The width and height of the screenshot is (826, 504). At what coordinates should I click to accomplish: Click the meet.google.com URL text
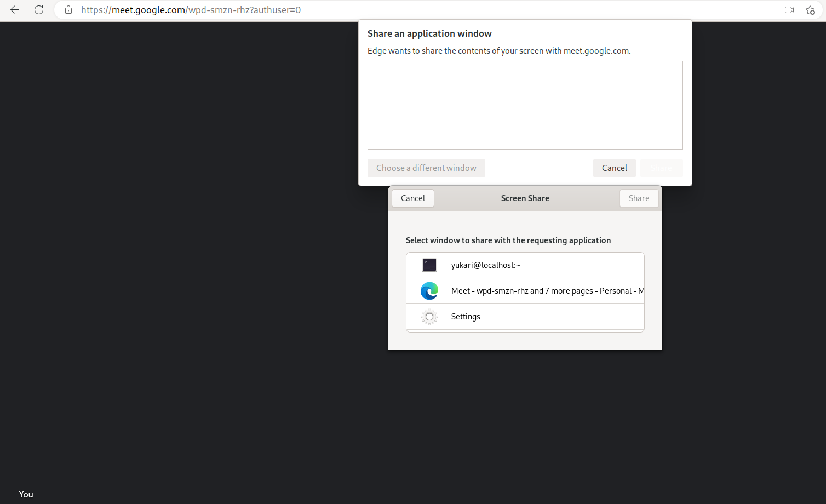(x=191, y=10)
